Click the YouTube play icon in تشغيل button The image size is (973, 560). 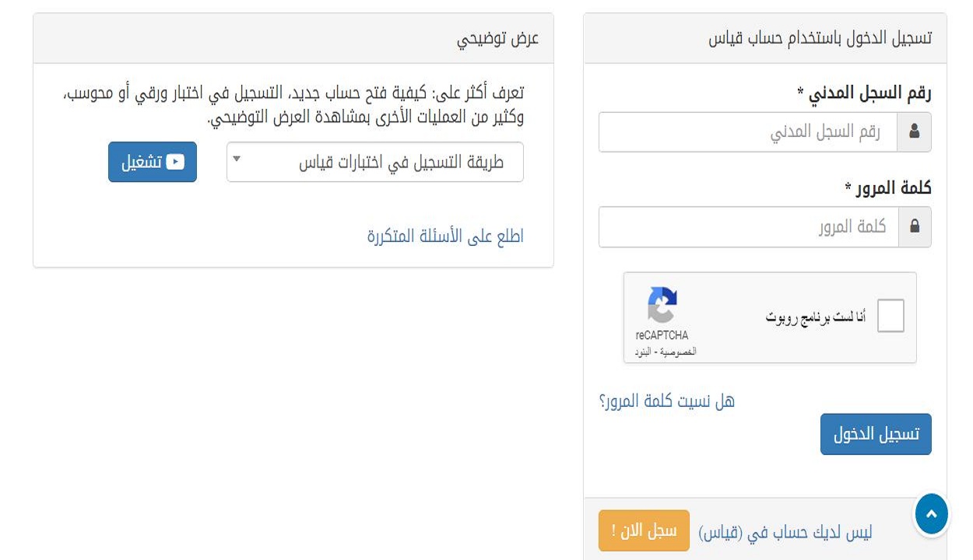[x=175, y=162]
